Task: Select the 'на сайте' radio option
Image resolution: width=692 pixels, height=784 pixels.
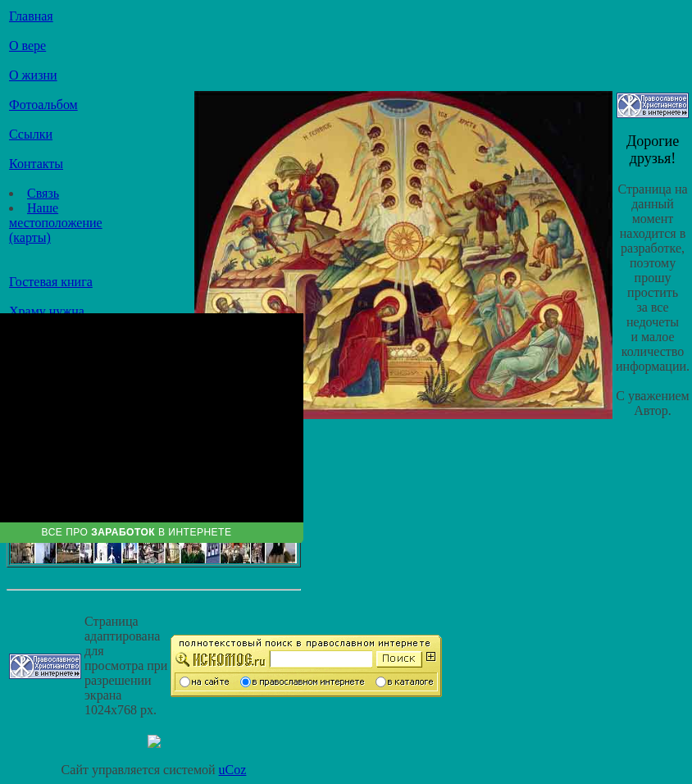Action: [x=185, y=682]
